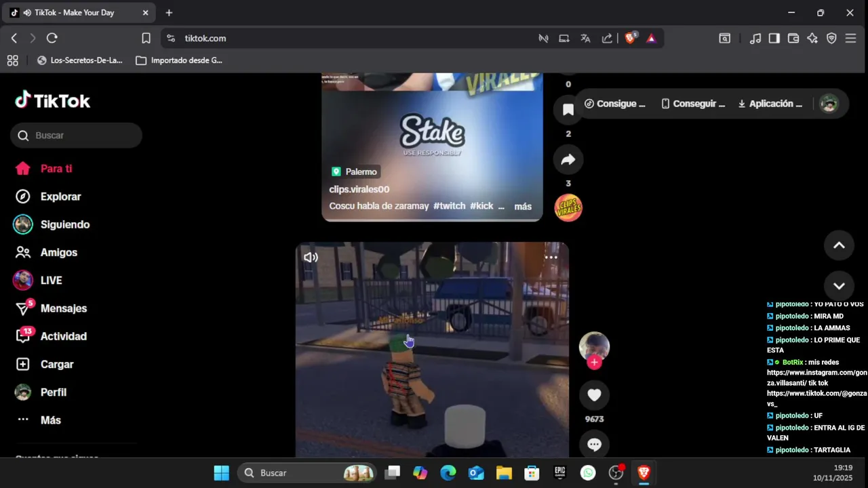868x488 pixels.
Task: Open the profile avatar menu top right
Action: click(829, 104)
